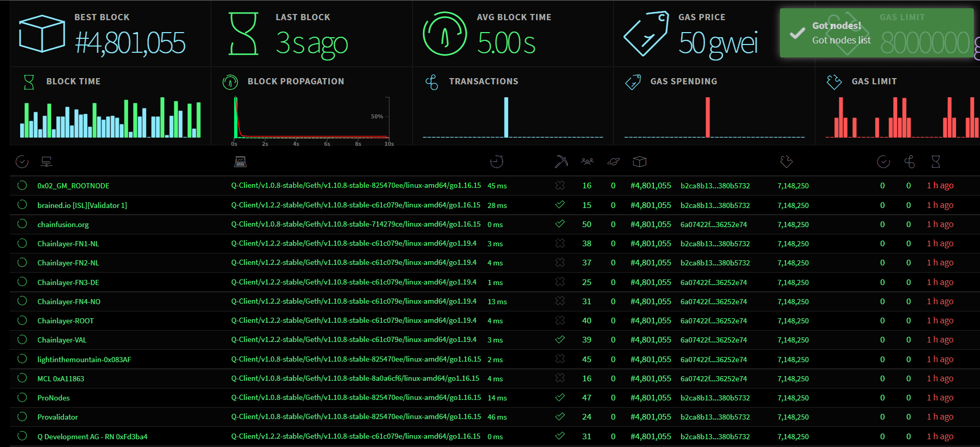This screenshot has height=447, width=980.
Task: Click block #4,801,055 in Chainlayer-FN3-DE row
Action: pos(651,282)
